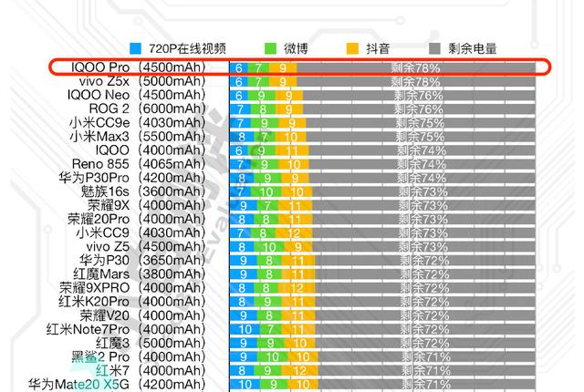Click 剩余78% in the vivo Z5x bar

tap(415, 81)
